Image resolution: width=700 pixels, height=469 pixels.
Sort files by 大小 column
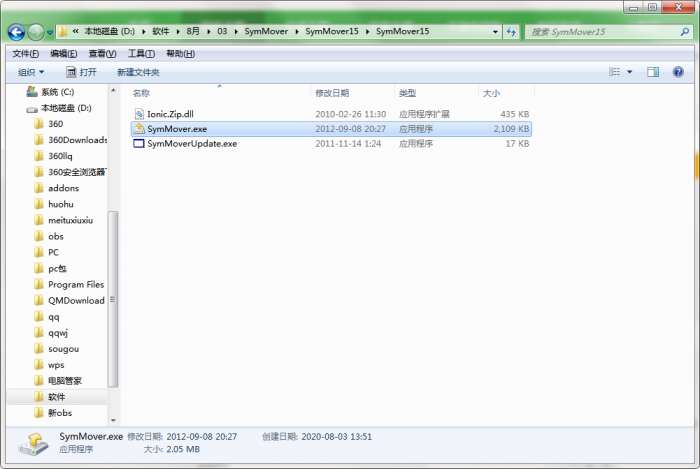point(491,93)
